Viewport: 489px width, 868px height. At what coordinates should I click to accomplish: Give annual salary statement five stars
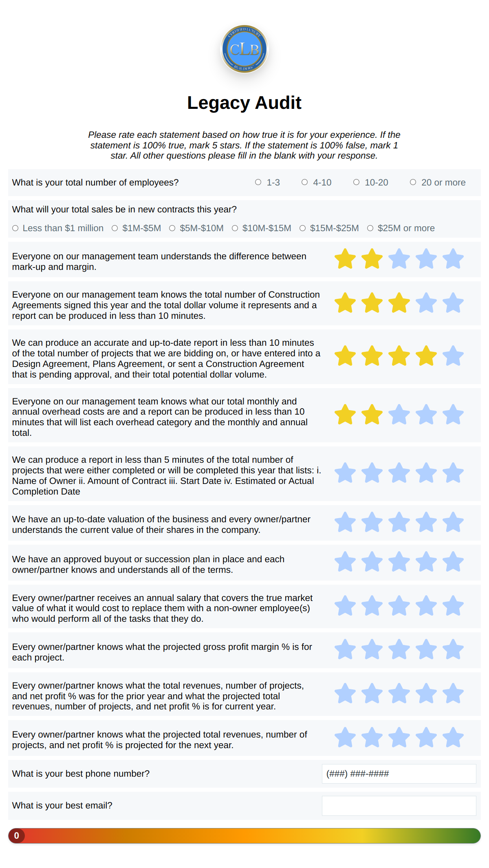[453, 606]
